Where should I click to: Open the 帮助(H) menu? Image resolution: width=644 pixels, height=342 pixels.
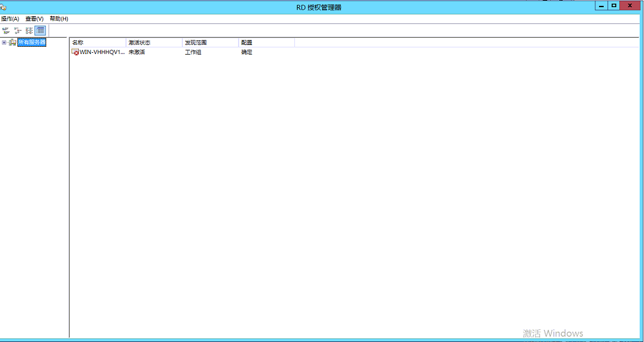pyautogui.click(x=59, y=19)
